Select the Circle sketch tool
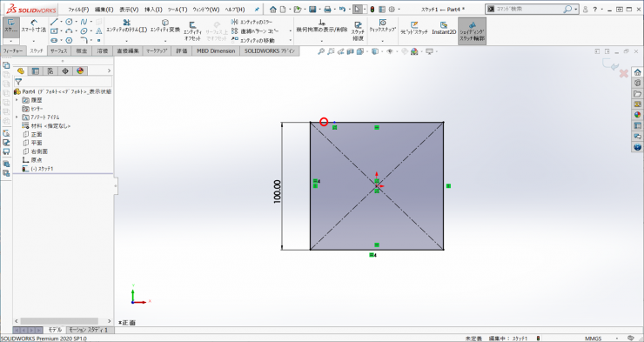The width and height of the screenshot is (644, 342). click(x=69, y=22)
